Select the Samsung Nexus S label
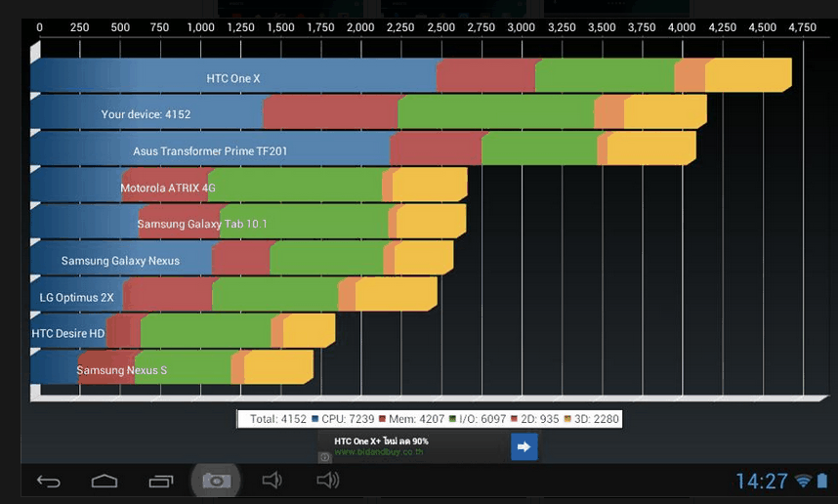Viewport: 838px width, 504px height. 121,370
